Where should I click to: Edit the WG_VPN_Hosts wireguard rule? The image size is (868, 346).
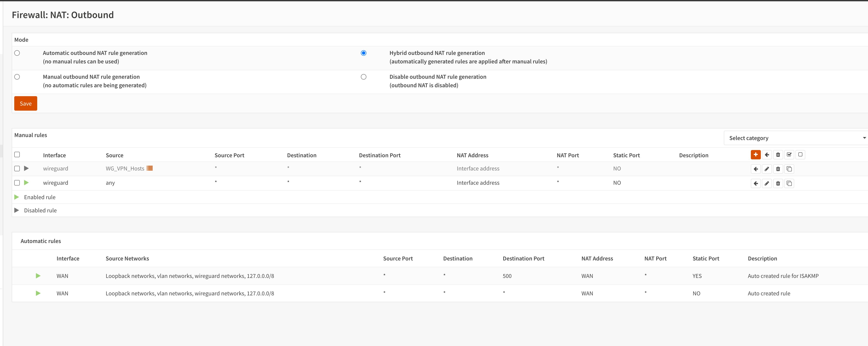click(x=767, y=169)
